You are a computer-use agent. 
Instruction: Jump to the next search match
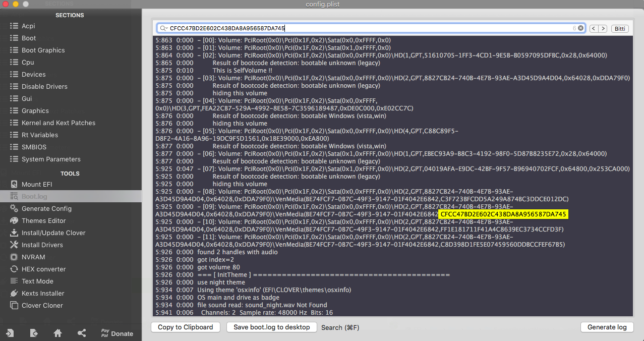603,29
